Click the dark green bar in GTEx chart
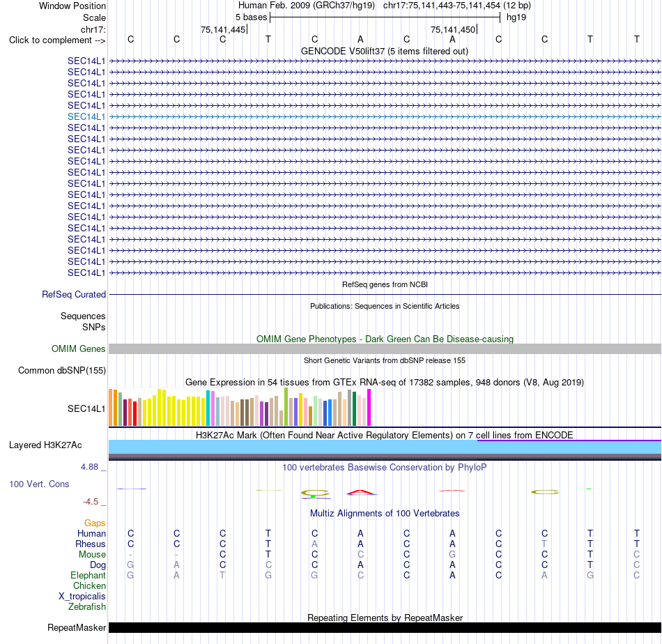Image resolution: width=662 pixels, height=644 pixels. [x=354, y=409]
